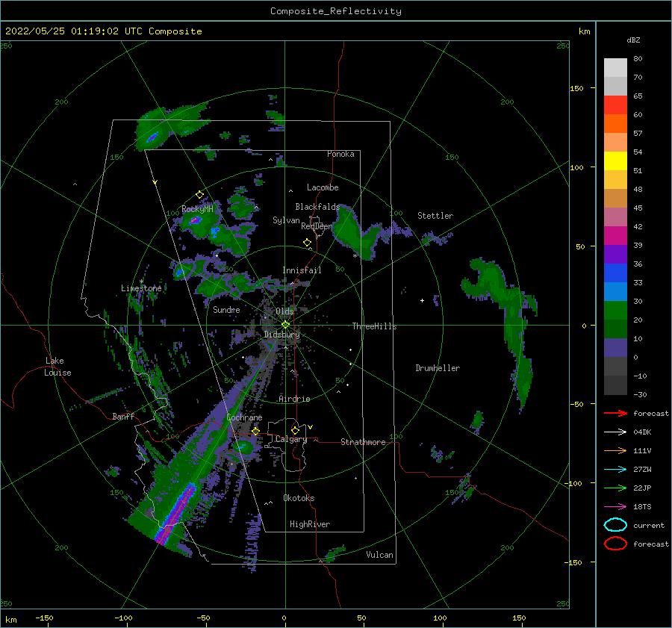Click the green 22JP arrow legend icon
Screen dimensions: 672x628
click(615, 488)
